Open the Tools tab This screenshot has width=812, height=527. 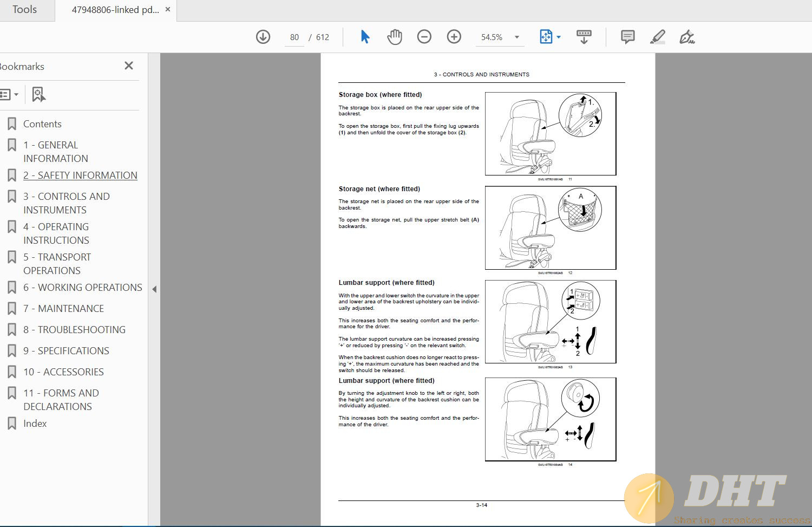tap(25, 10)
